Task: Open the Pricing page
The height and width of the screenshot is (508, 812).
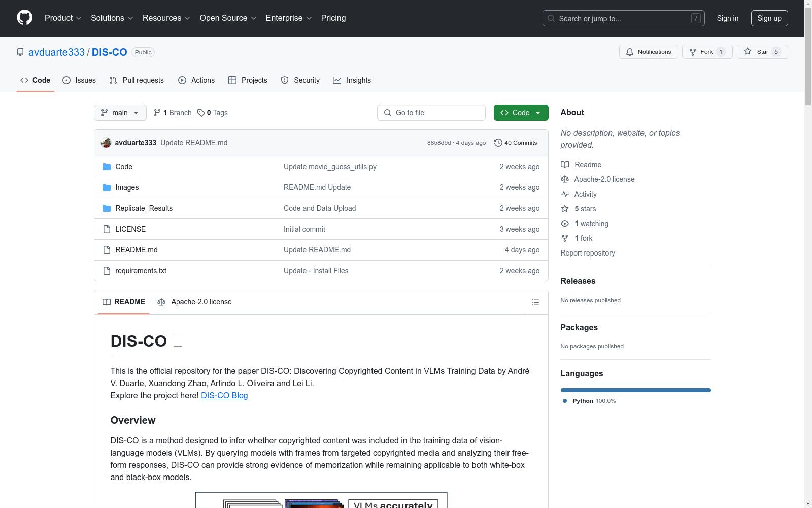Action: pyautogui.click(x=333, y=18)
